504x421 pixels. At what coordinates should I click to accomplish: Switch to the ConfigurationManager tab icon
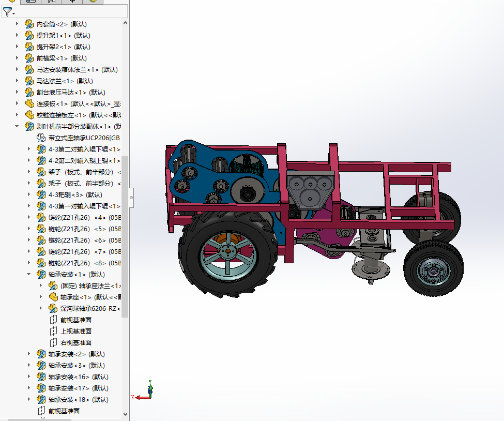click(x=50, y=2)
